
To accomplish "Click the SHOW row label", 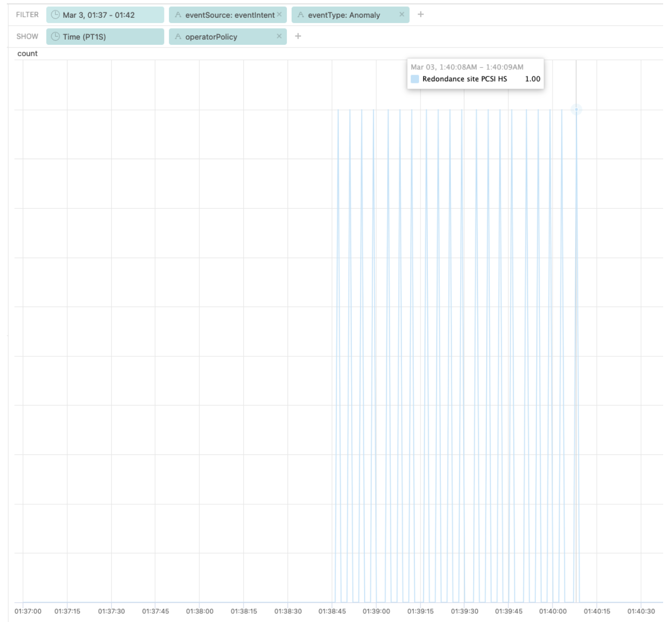I will (27, 37).
